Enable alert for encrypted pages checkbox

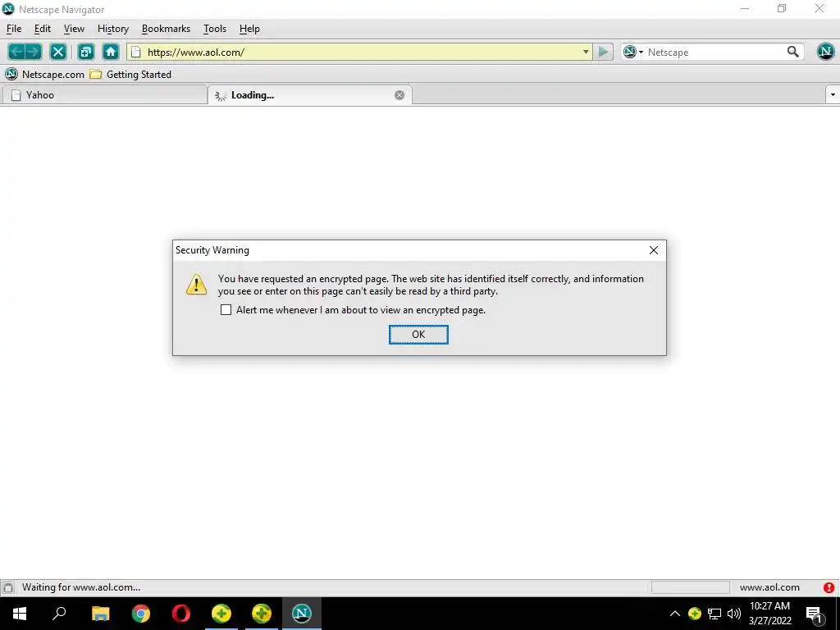(x=226, y=309)
